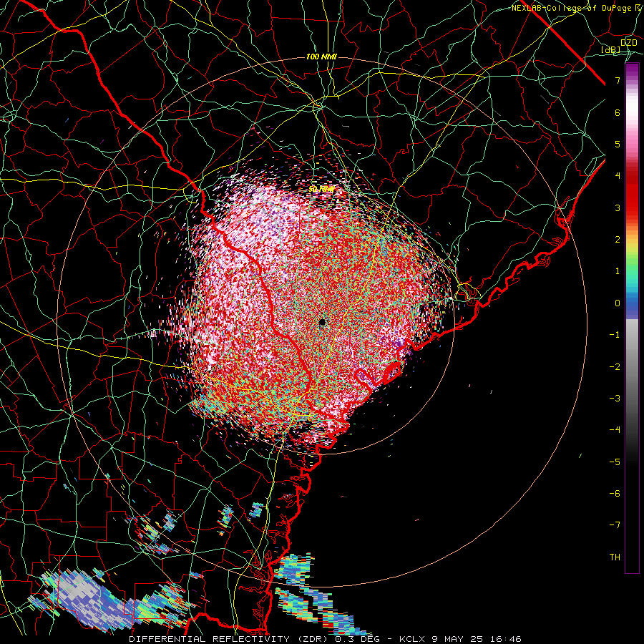This screenshot has height=644, width=644.
Task: Click the '1' value on the color scale
Action: coord(618,270)
